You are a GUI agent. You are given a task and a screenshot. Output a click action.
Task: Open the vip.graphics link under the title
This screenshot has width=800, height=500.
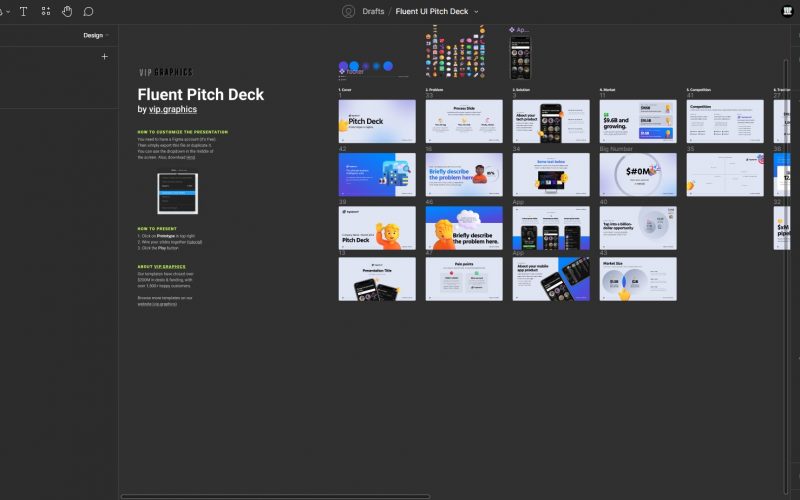172,109
